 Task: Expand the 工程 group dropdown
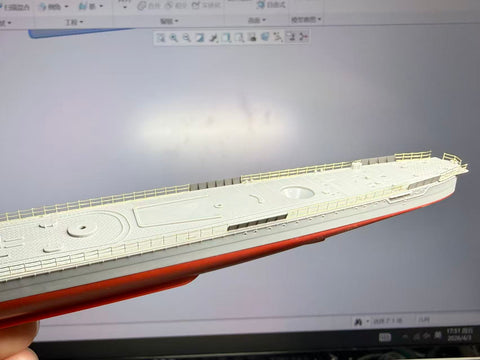(74, 22)
